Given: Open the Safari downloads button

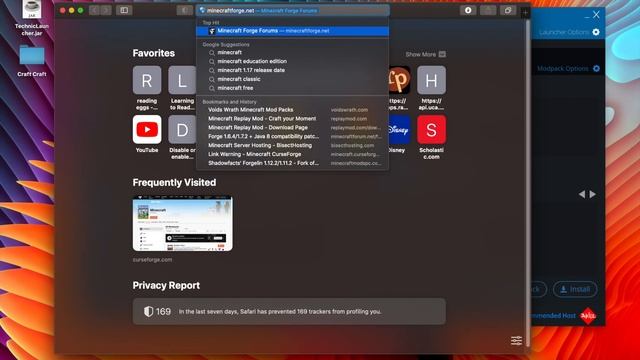Looking at the screenshot, I should [468, 10].
